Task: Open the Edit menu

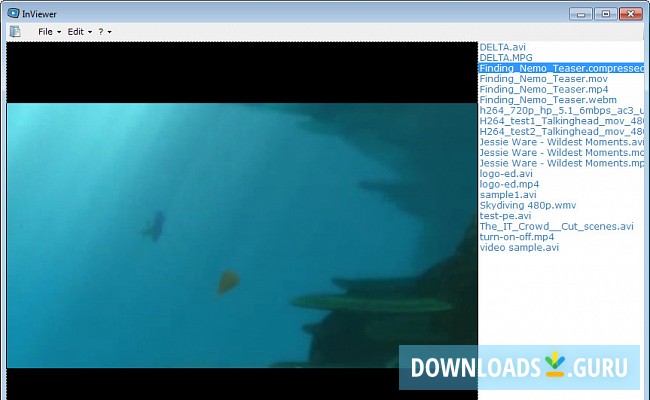Action: (79, 32)
